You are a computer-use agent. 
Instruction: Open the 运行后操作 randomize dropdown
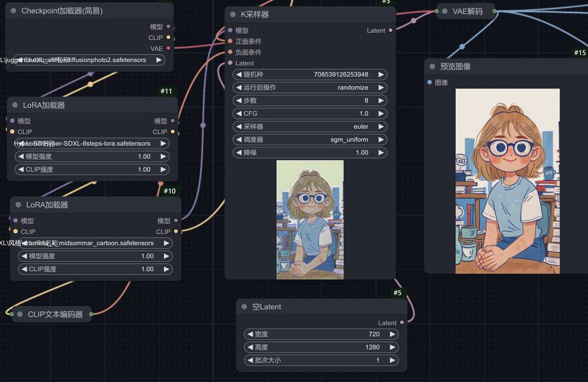coord(310,87)
